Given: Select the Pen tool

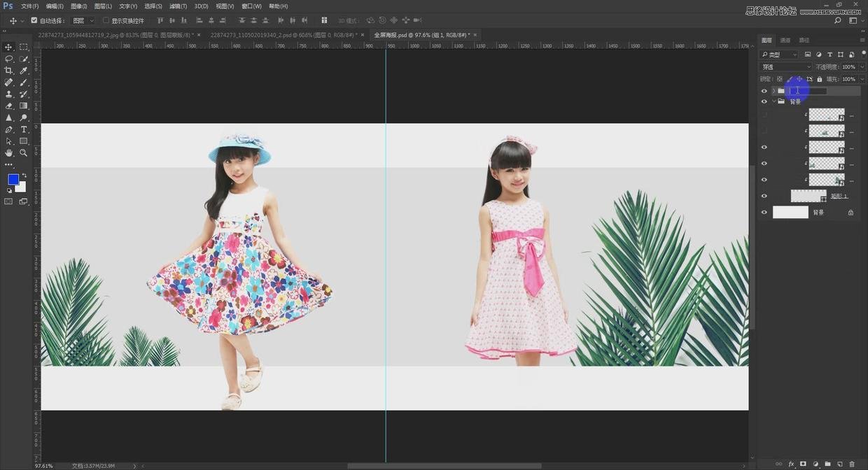Looking at the screenshot, I should click(x=8, y=129).
